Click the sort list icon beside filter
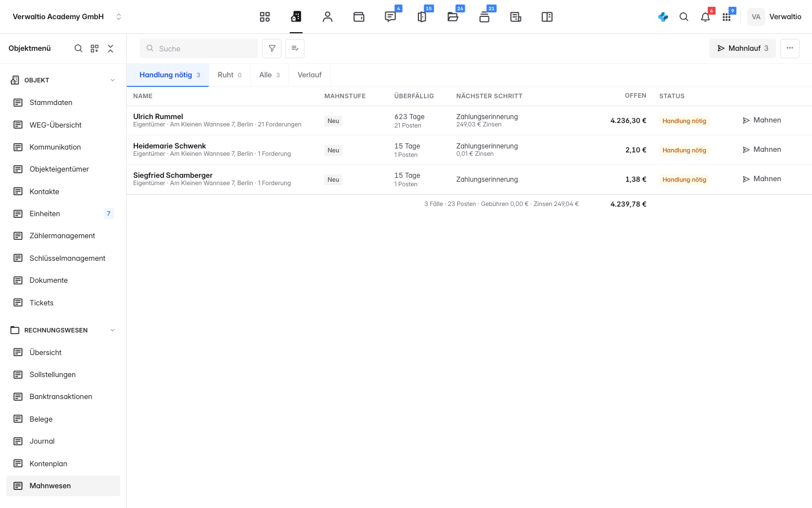Viewport: 812px width, 508px height. (x=295, y=49)
